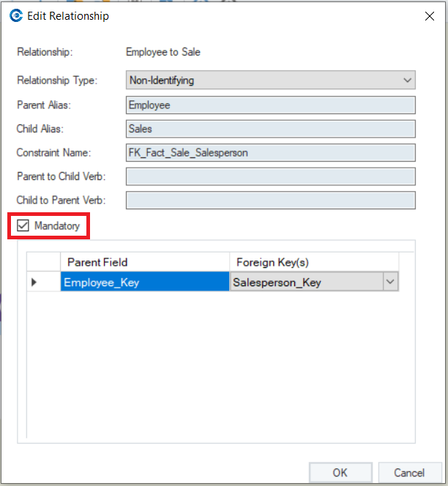Click the Foreign Key(s) column header
The image size is (448, 486).
point(314,262)
